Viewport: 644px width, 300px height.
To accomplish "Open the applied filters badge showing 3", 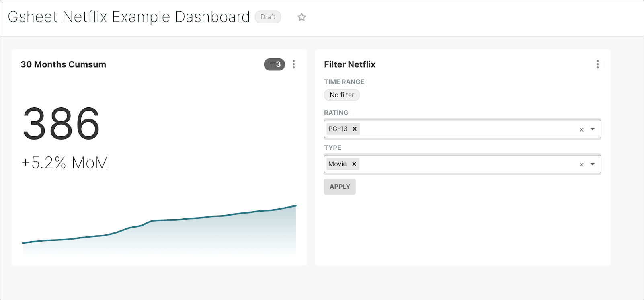I will click(274, 64).
